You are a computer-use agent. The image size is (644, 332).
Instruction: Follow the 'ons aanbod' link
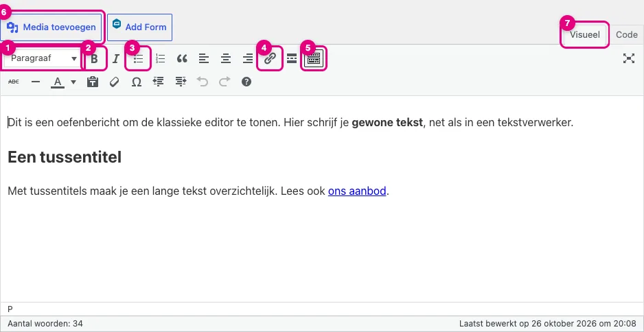(357, 191)
